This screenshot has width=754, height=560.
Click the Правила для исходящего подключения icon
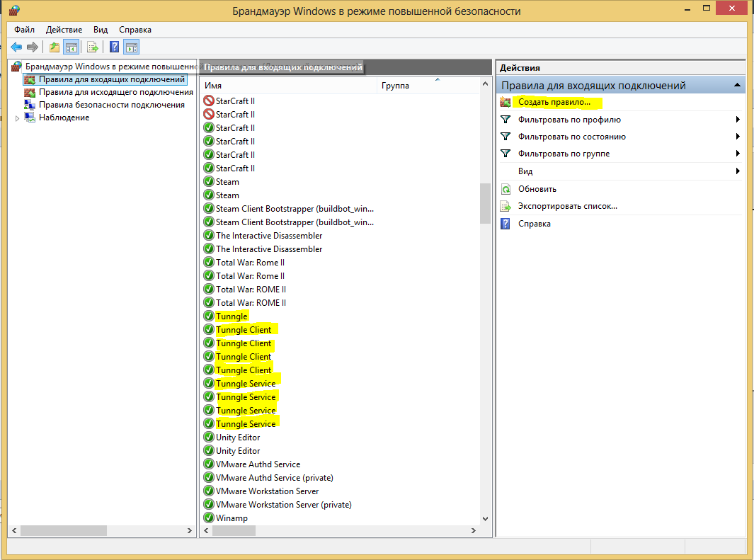(x=30, y=92)
